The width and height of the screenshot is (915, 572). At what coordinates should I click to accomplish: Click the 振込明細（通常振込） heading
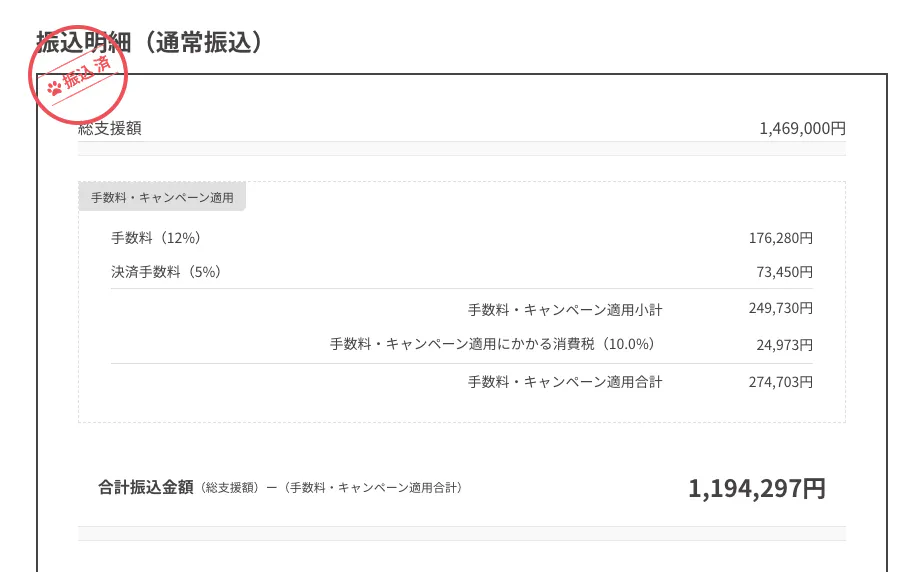click(150, 42)
